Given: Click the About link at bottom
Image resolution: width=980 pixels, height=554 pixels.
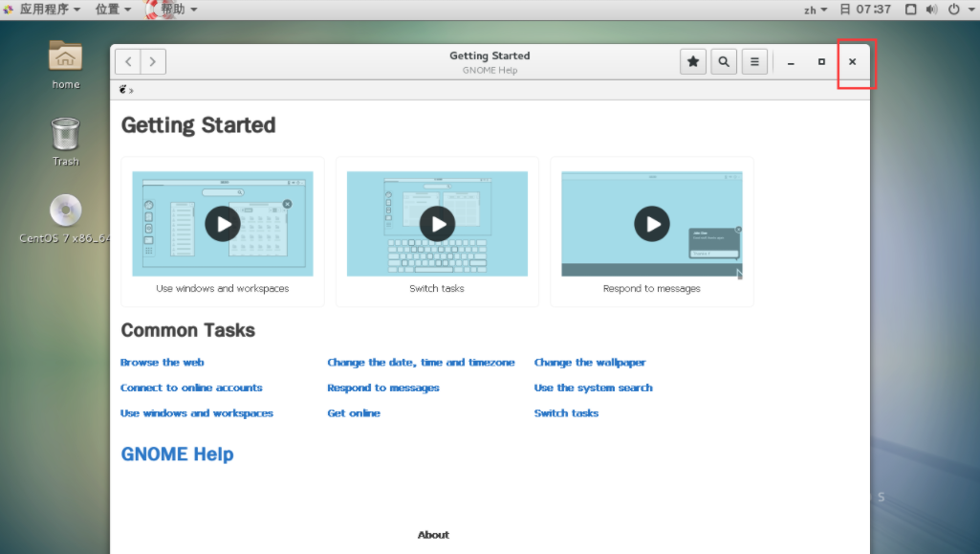Looking at the screenshot, I should (433, 535).
